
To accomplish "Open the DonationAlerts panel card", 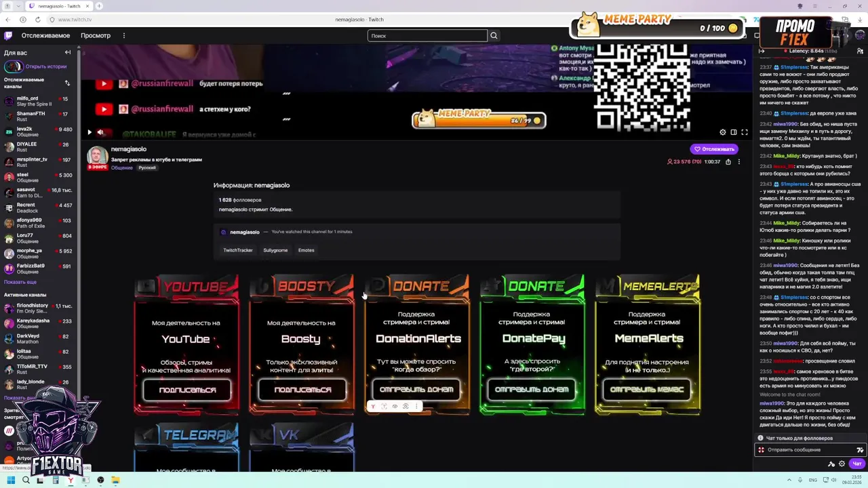I will tap(417, 344).
